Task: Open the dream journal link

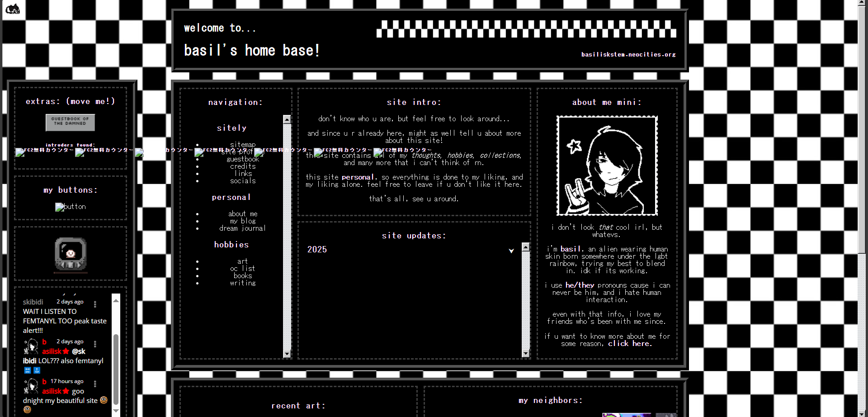Action: [243, 228]
